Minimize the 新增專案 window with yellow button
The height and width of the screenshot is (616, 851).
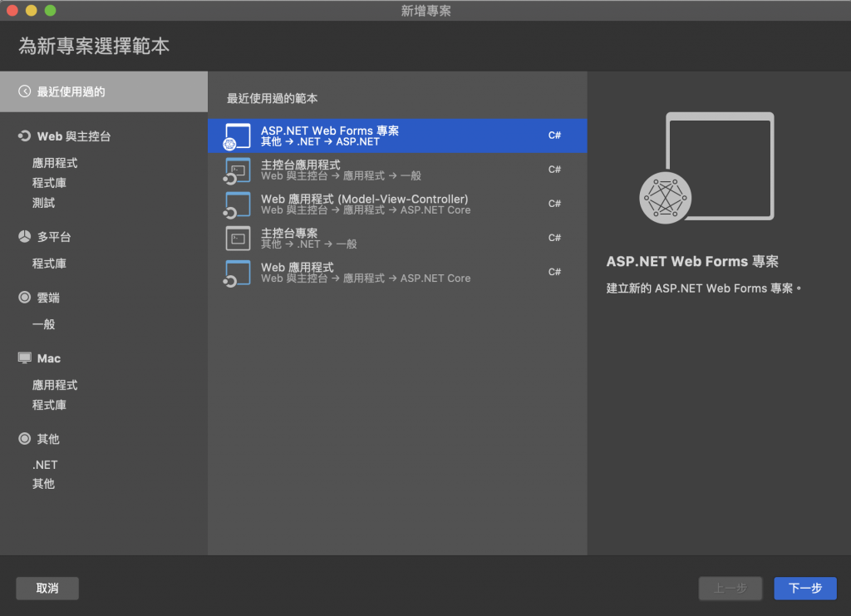click(x=31, y=10)
